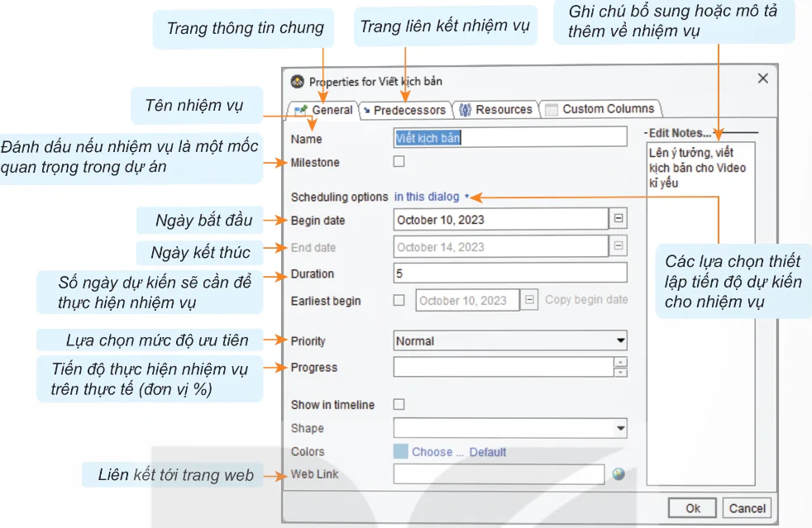
Task: Close the Properties dialog with X
Action: point(762,78)
